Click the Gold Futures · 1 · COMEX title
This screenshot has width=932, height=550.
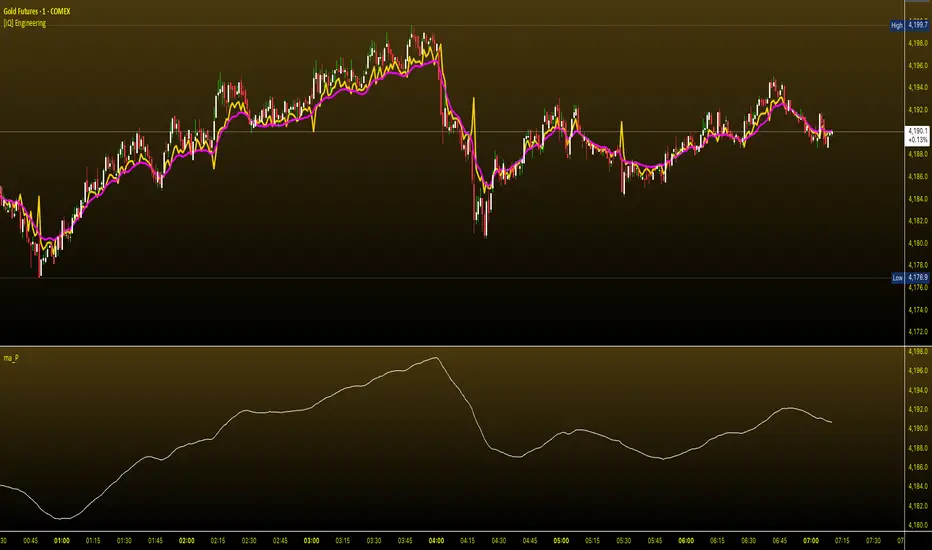pyautogui.click(x=37, y=11)
